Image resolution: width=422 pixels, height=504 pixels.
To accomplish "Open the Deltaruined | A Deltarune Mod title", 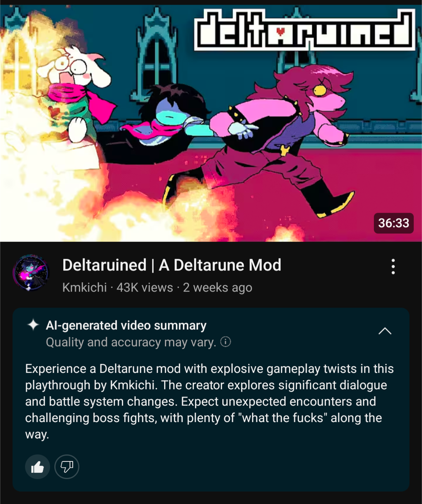I will click(172, 265).
